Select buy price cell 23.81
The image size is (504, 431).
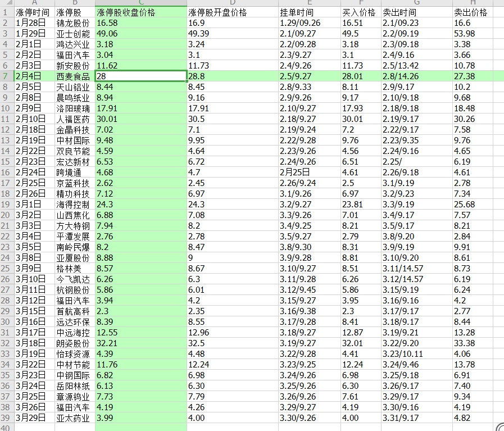(x=361, y=204)
